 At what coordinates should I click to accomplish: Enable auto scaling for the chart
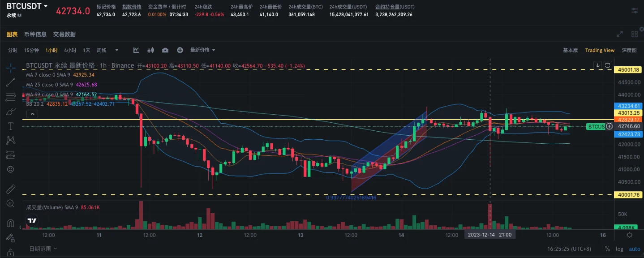point(634,249)
